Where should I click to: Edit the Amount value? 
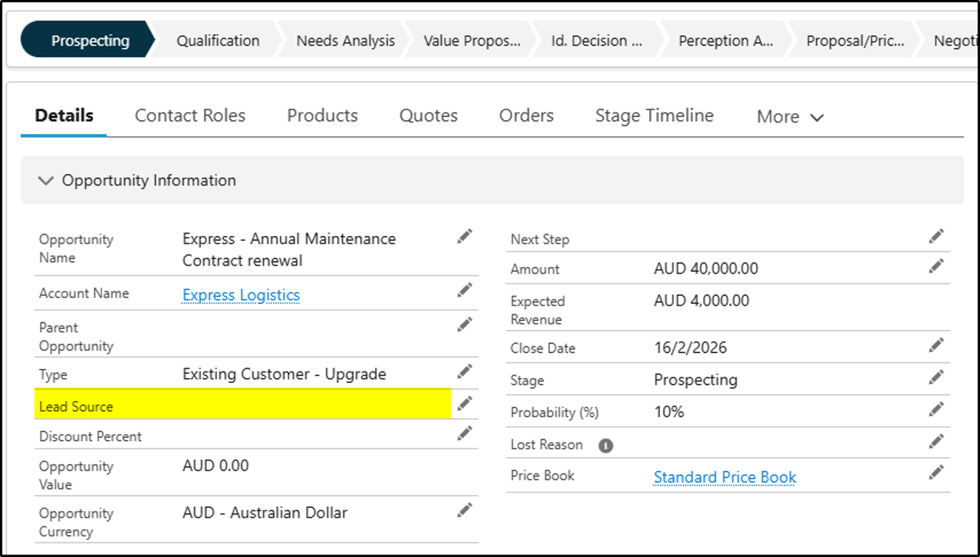pos(936,266)
